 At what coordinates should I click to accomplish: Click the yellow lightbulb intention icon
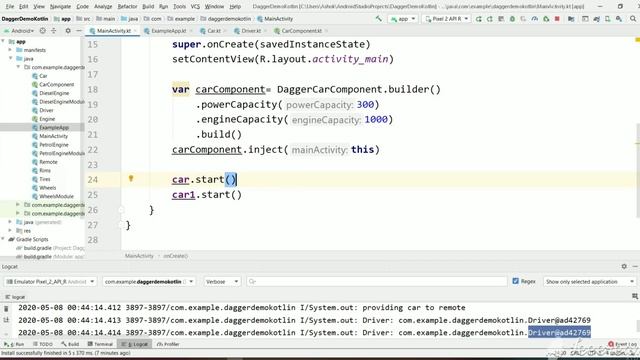tap(131, 178)
